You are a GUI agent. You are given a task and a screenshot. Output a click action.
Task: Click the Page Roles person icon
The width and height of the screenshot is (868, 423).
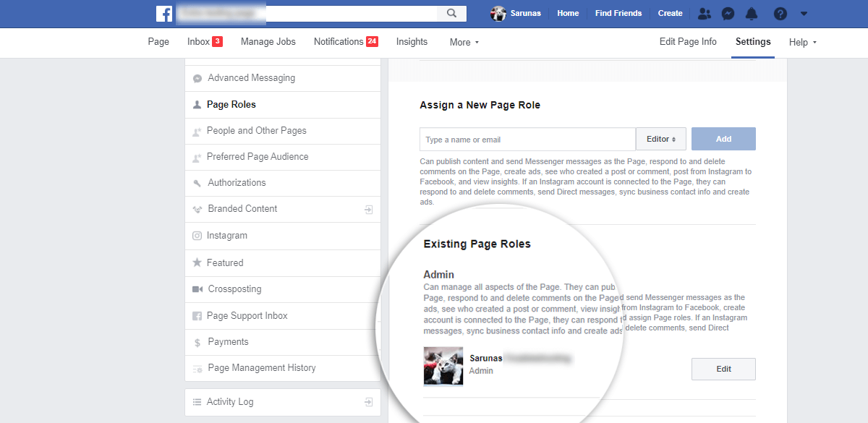[197, 105]
